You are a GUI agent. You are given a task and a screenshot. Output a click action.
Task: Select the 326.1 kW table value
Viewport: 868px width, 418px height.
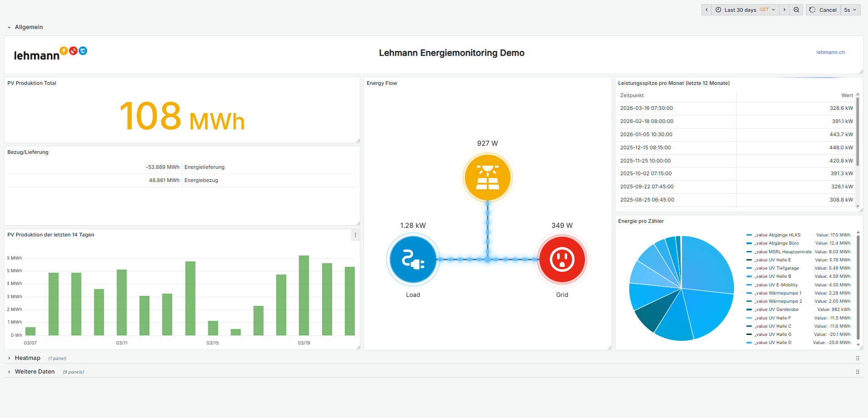coord(842,187)
